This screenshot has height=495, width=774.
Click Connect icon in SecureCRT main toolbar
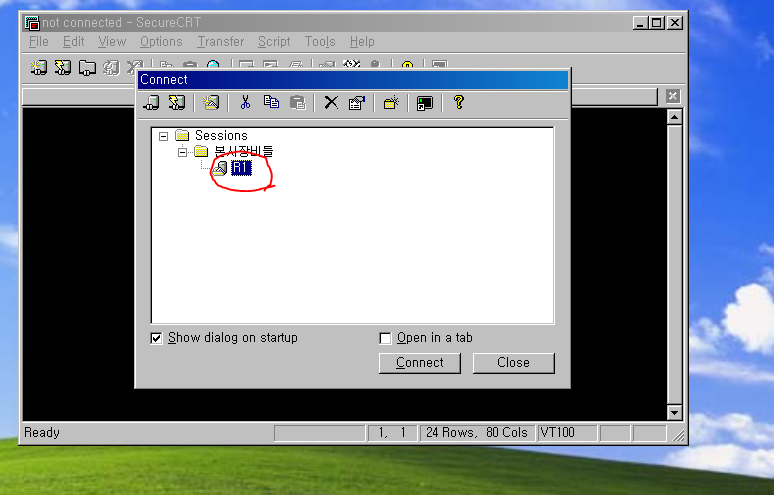[39, 68]
